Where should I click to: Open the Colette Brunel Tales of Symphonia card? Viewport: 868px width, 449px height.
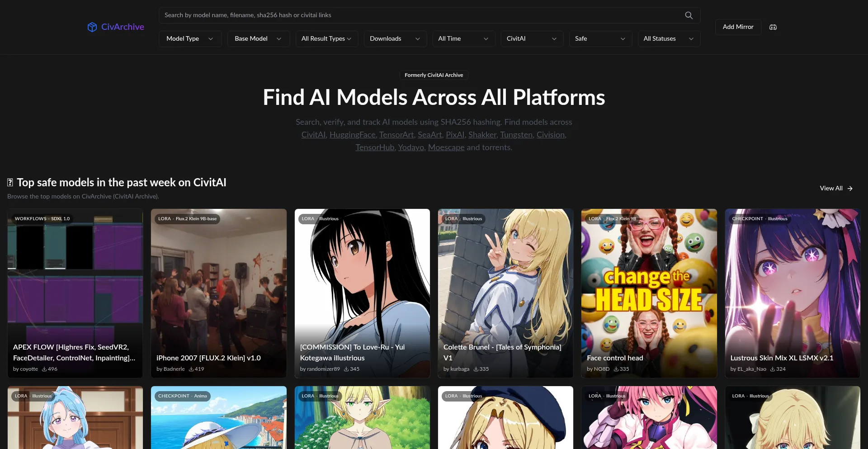505,293
